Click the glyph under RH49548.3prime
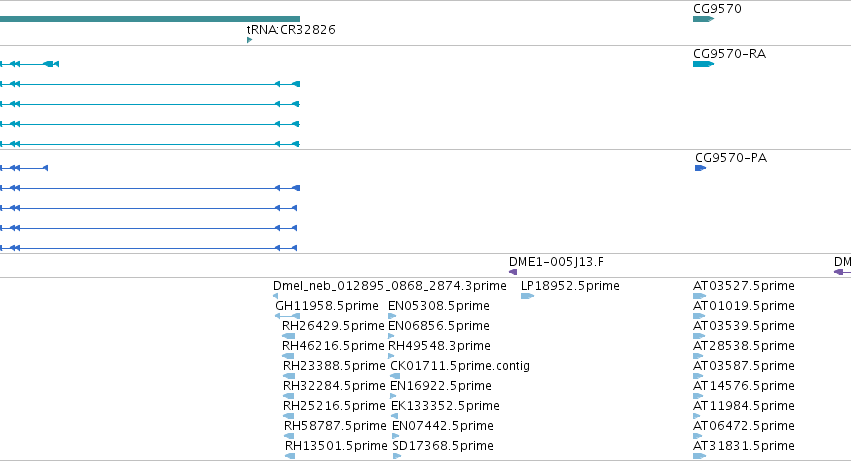Image resolution: width=851 pixels, height=461 pixels. [392, 356]
